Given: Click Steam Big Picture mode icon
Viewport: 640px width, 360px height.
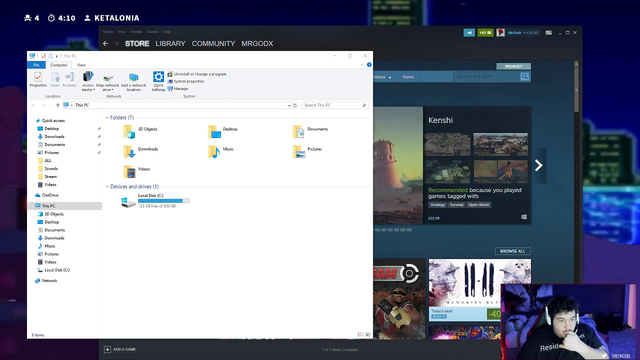Looking at the screenshot, I should [x=549, y=33].
